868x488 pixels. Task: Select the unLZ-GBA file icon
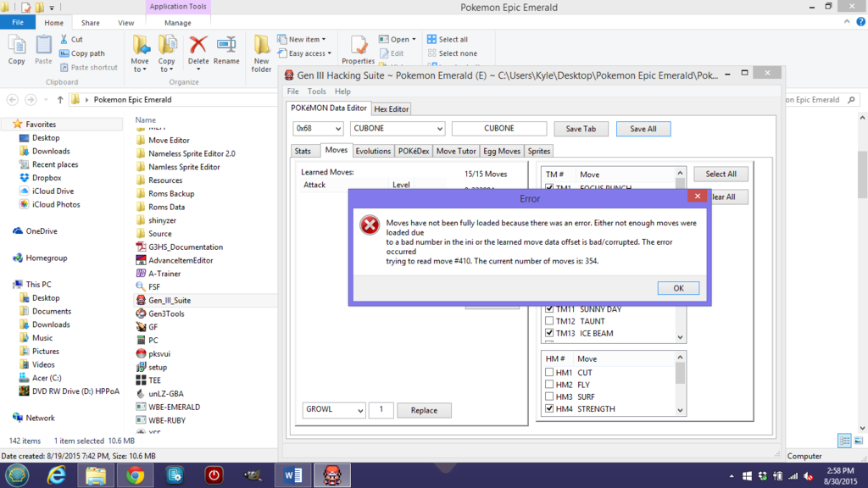tap(142, 393)
